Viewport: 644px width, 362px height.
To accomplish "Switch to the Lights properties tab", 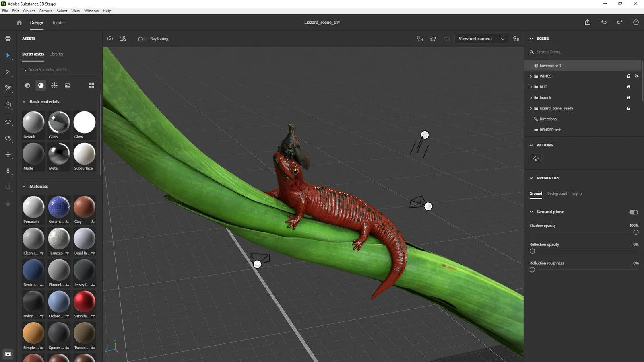I will click(x=577, y=193).
